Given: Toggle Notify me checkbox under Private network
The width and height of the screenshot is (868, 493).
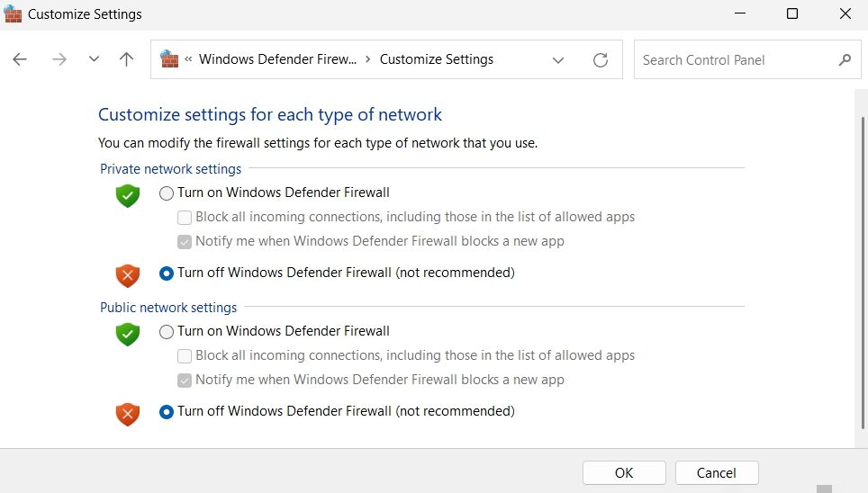Looking at the screenshot, I should (x=185, y=242).
